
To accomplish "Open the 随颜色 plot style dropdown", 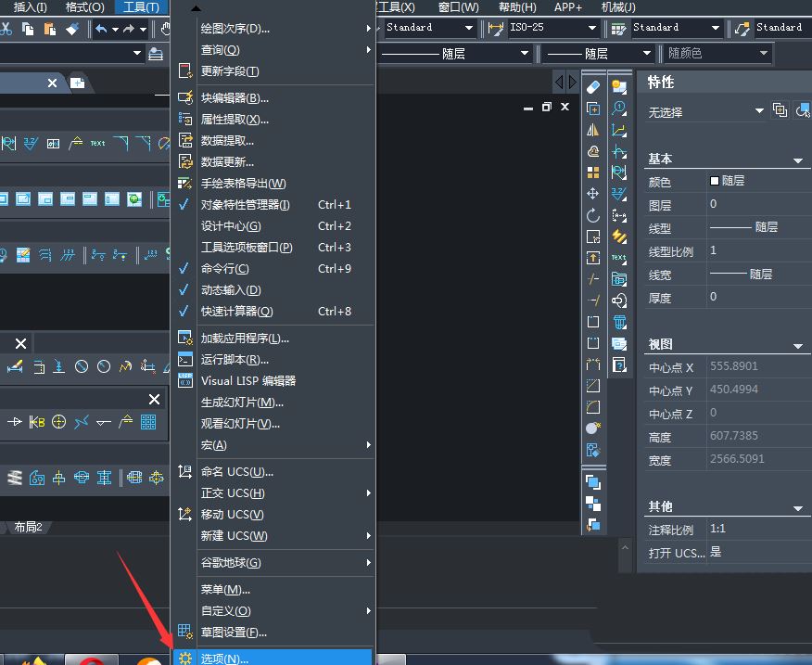I will (x=763, y=53).
